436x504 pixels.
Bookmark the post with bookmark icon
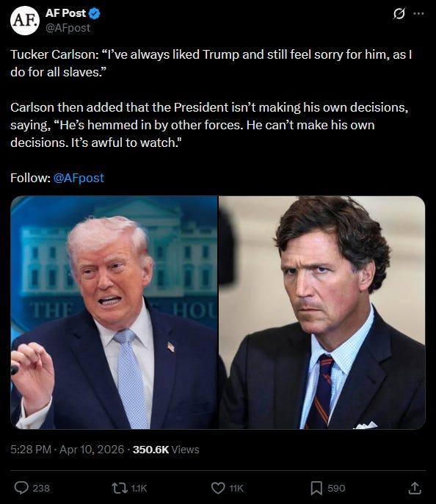pos(316,488)
